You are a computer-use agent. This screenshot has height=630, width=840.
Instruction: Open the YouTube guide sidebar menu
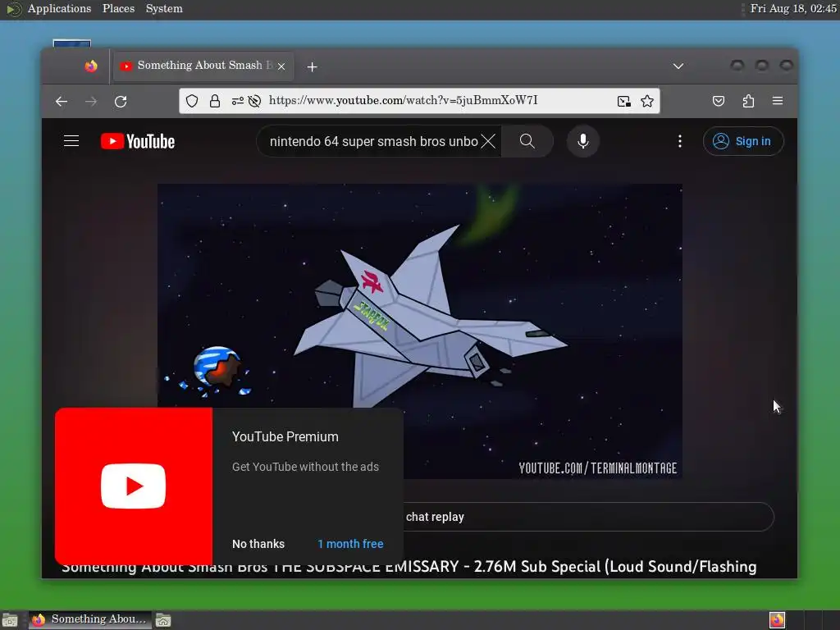(x=71, y=141)
